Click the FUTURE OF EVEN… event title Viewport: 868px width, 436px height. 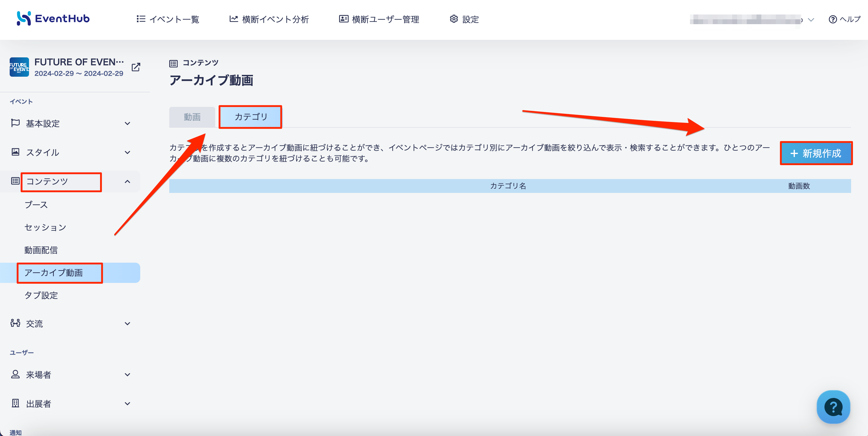click(79, 62)
